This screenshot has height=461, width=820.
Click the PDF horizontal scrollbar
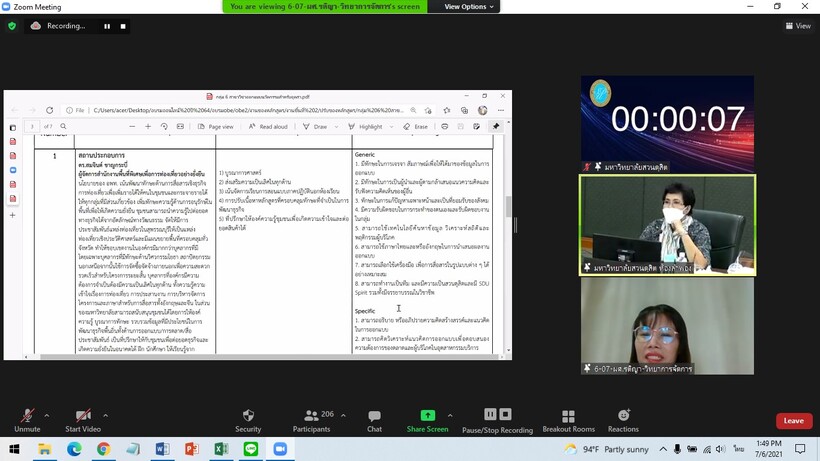(x=269, y=357)
